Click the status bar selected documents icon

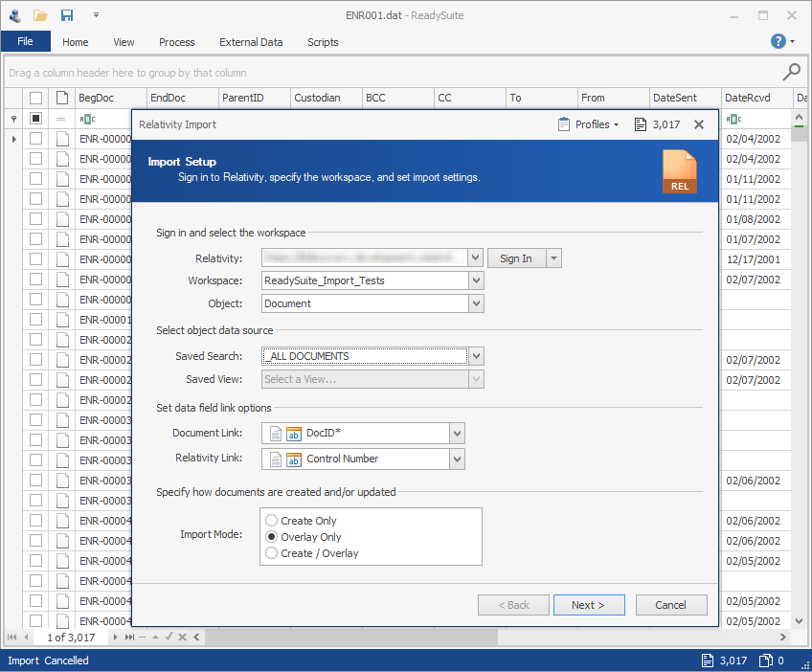(x=765, y=661)
